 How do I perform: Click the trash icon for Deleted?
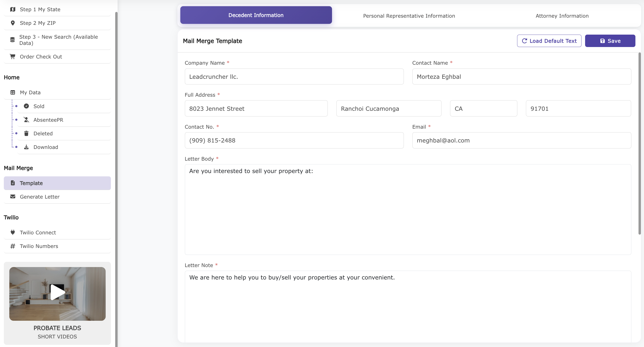tap(26, 133)
